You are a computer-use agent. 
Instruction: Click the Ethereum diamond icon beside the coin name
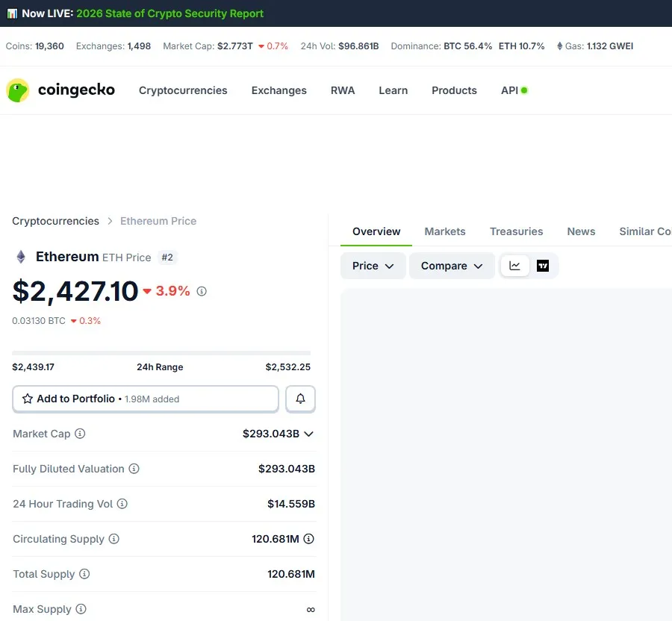21,257
